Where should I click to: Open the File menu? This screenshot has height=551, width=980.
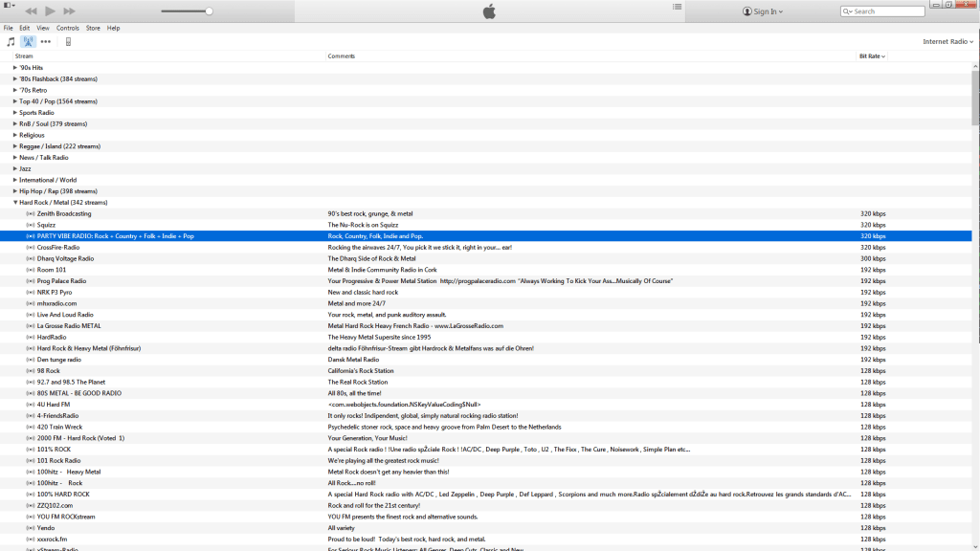click(8, 28)
